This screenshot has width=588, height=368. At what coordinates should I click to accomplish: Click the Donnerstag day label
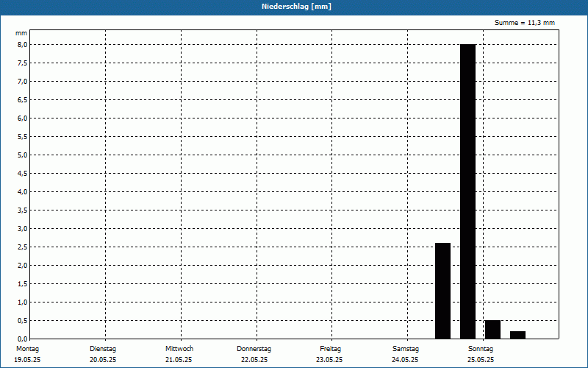(254, 348)
